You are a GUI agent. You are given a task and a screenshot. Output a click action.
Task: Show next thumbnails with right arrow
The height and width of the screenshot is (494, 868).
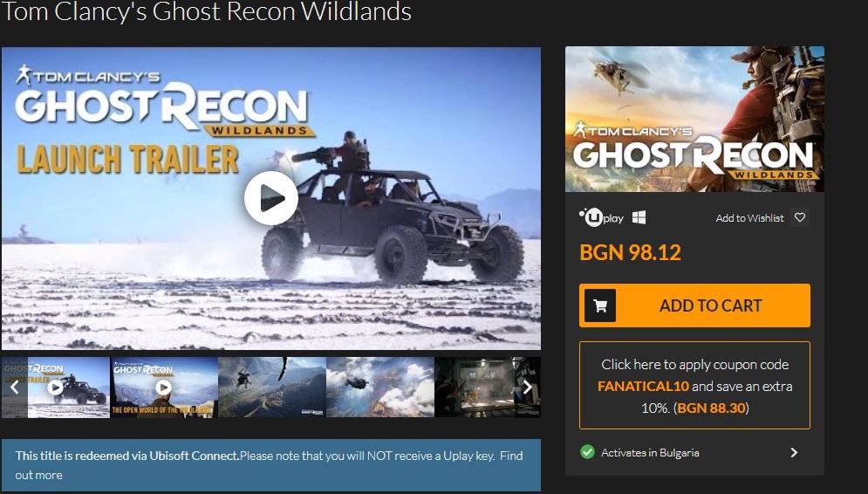pos(528,388)
